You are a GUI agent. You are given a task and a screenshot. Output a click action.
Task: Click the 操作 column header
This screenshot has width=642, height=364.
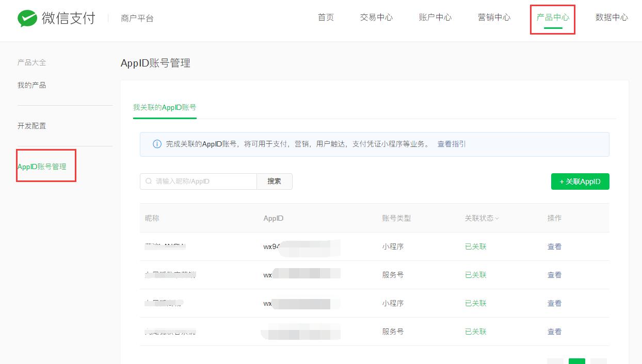pyautogui.click(x=554, y=218)
